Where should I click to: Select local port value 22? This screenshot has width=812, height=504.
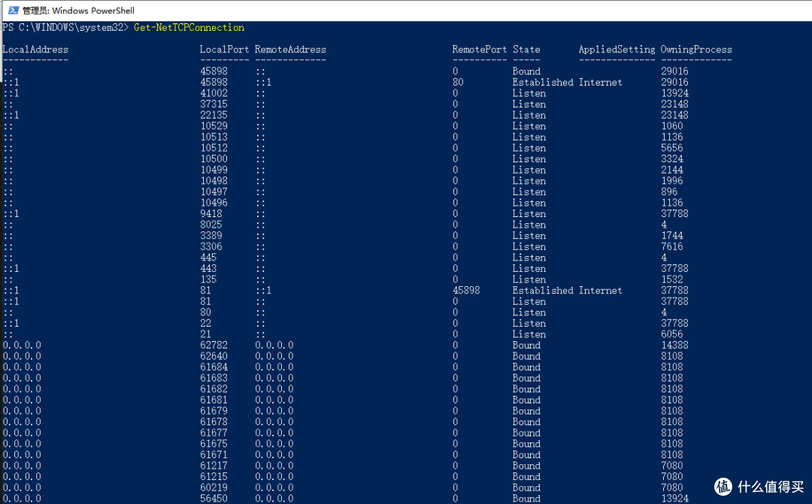point(205,323)
